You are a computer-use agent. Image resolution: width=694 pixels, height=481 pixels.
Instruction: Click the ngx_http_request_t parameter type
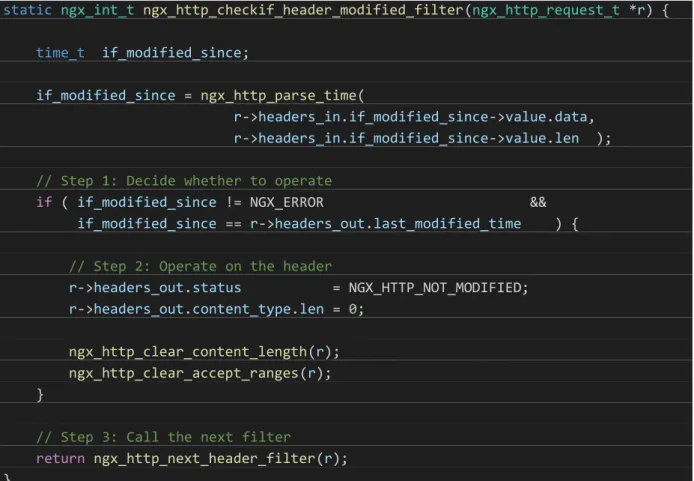545,10
